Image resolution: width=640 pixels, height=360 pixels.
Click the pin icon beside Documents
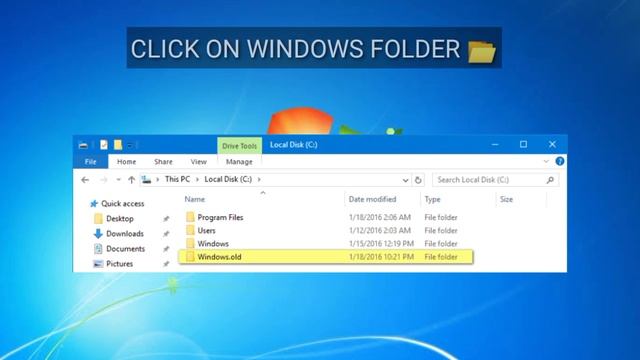click(166, 249)
